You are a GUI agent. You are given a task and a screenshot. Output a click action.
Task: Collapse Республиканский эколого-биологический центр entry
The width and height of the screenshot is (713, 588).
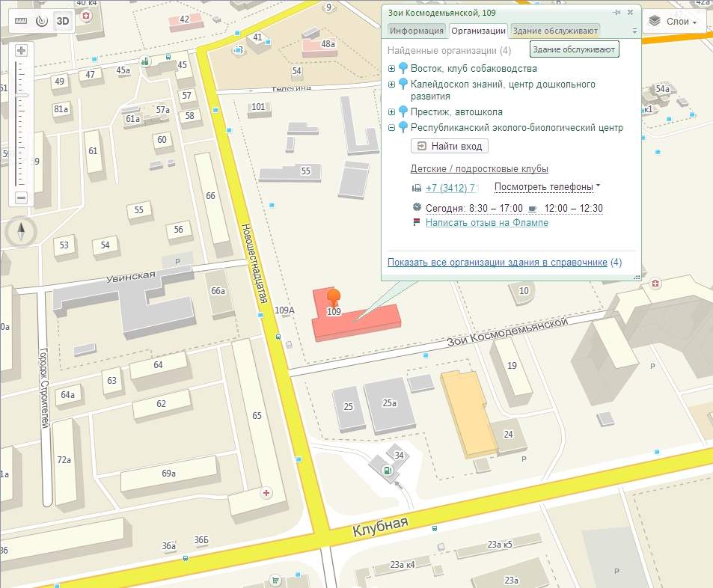(391, 128)
